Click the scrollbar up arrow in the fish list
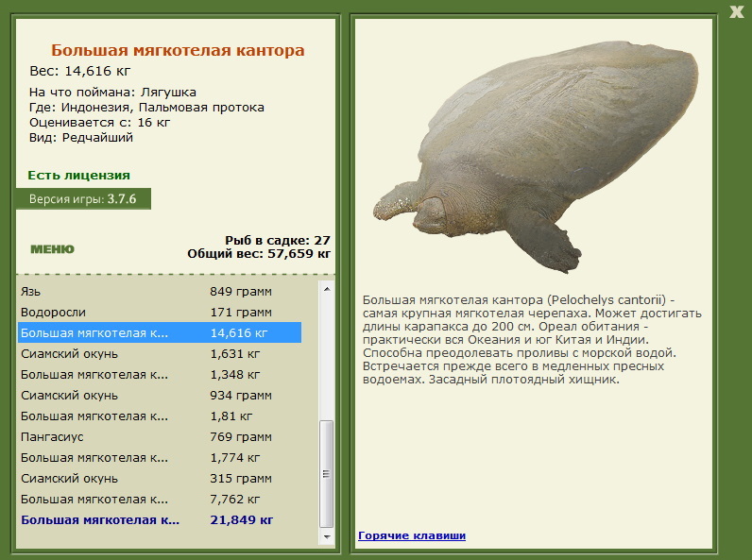752x560 pixels. [x=327, y=289]
